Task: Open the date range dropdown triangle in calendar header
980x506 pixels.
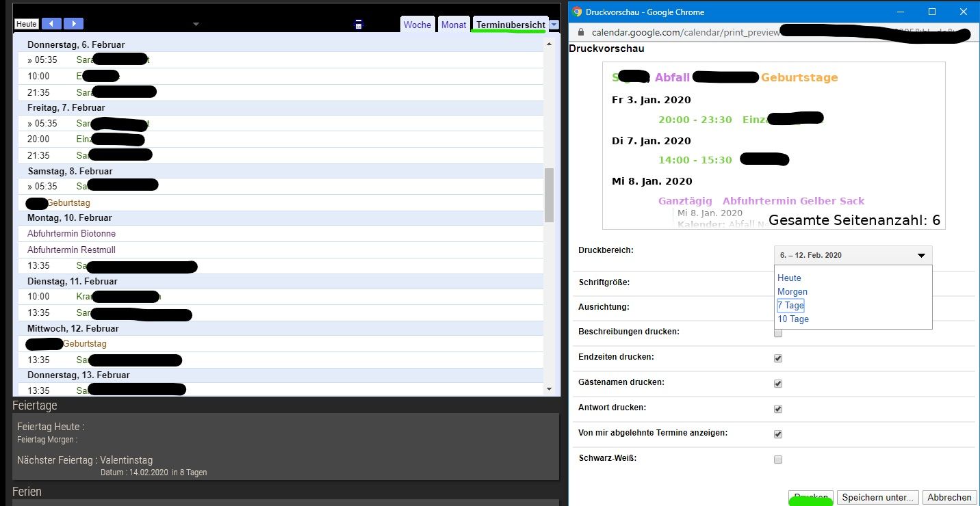Action: pos(196,25)
